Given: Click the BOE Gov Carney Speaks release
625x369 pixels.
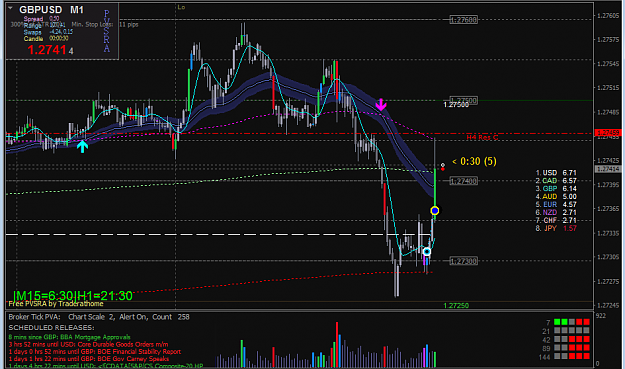Looking at the screenshot, I should (88, 359).
